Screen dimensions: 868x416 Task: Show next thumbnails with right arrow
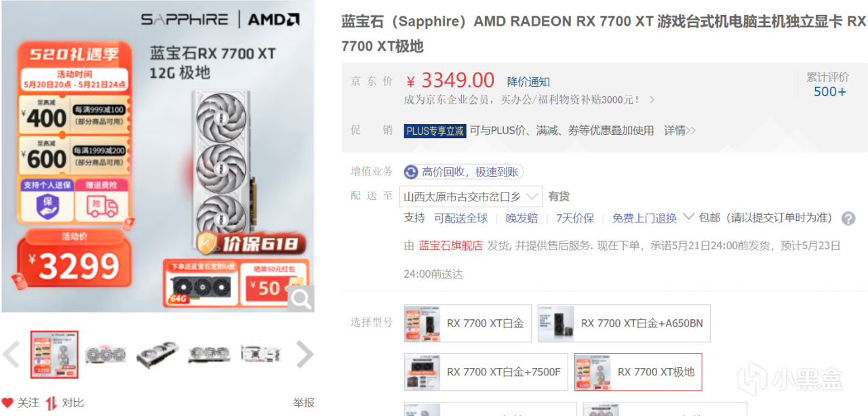(x=305, y=354)
